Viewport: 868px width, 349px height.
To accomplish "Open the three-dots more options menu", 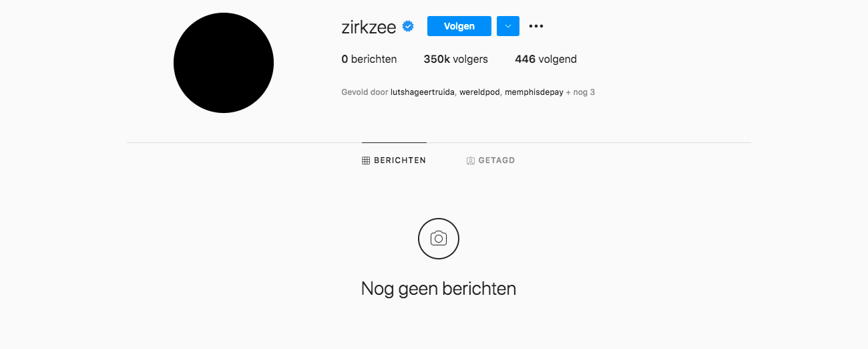I will click(x=536, y=26).
